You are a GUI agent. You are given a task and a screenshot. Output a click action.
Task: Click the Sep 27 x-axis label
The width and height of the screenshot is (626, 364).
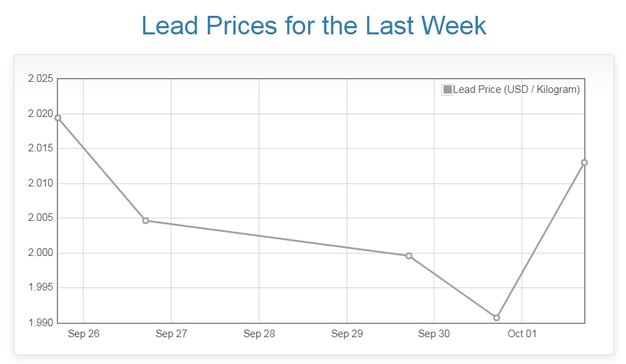[171, 334]
